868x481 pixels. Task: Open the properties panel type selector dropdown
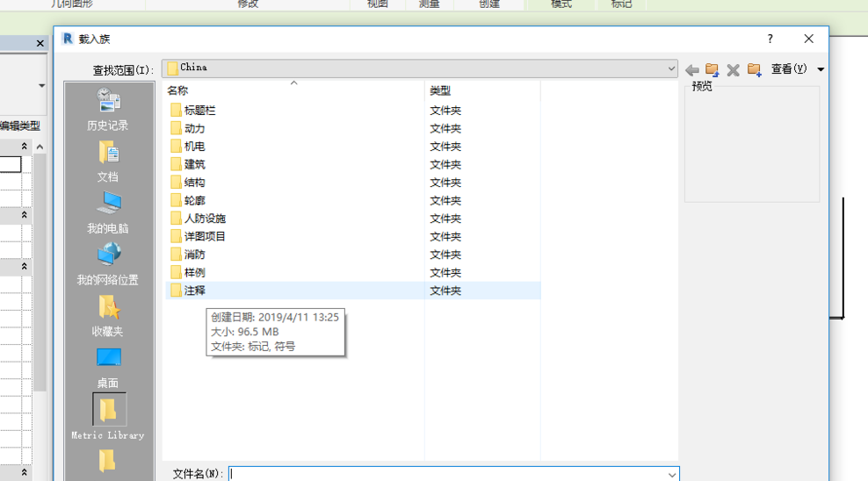[x=41, y=86]
